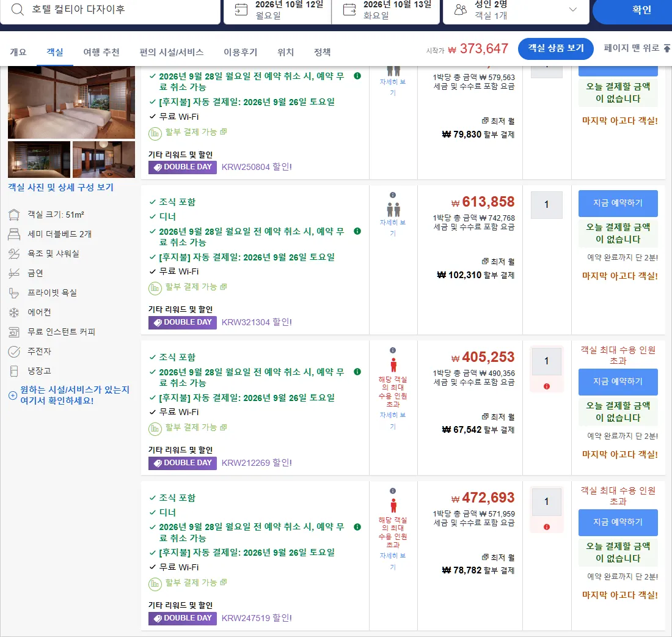Click installment icon beside ₩67,542 최저 월
The width and height of the screenshot is (672, 637).
click(x=485, y=416)
